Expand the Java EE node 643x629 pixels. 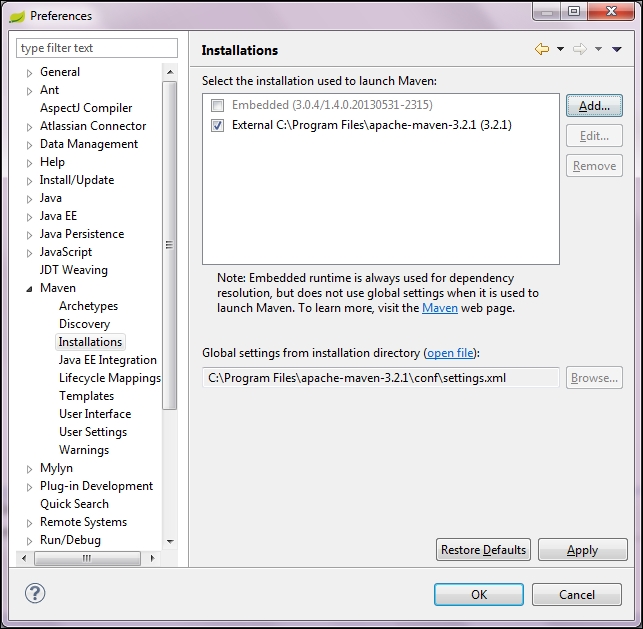coord(30,217)
